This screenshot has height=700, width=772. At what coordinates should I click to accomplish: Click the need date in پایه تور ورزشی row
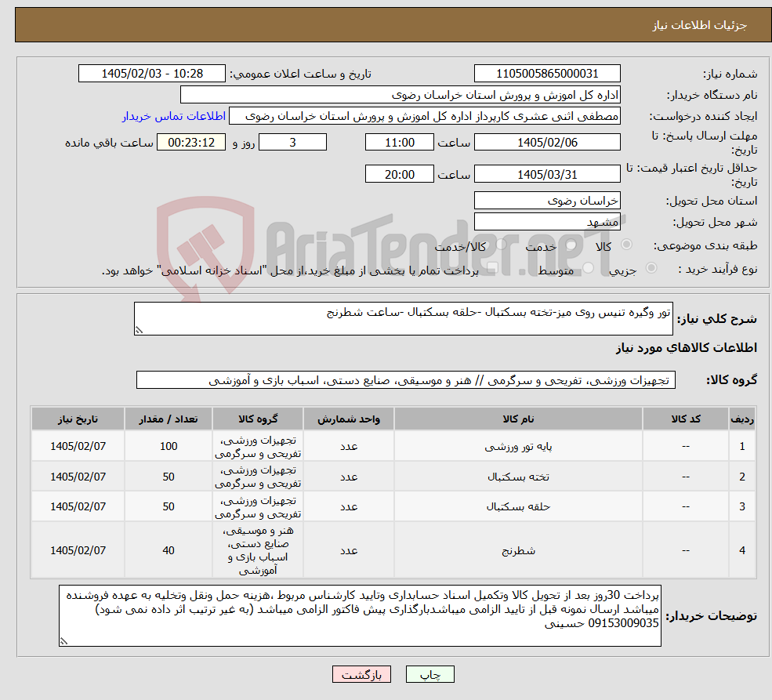click(78, 446)
